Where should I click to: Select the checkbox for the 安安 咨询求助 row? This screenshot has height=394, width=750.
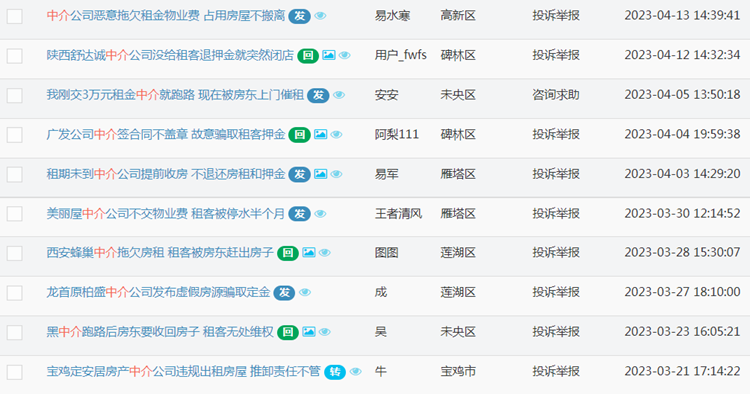point(14,95)
